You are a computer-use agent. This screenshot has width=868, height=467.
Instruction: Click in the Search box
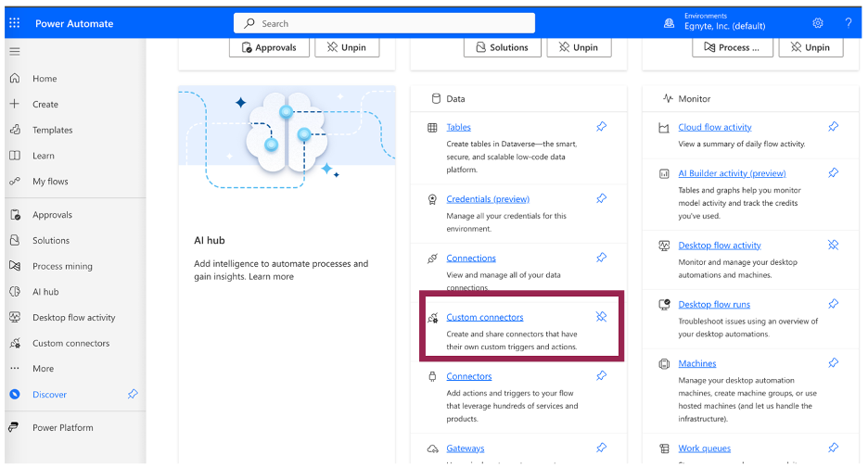click(x=384, y=23)
